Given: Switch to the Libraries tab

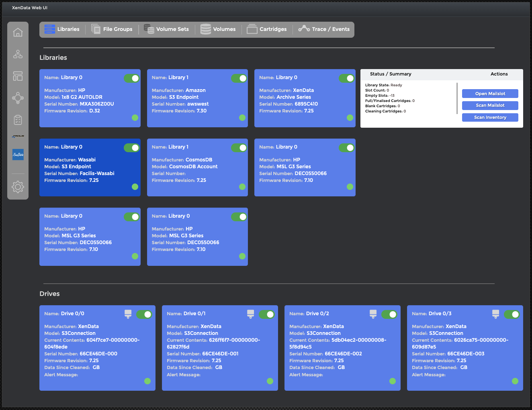Looking at the screenshot, I should coord(62,29).
